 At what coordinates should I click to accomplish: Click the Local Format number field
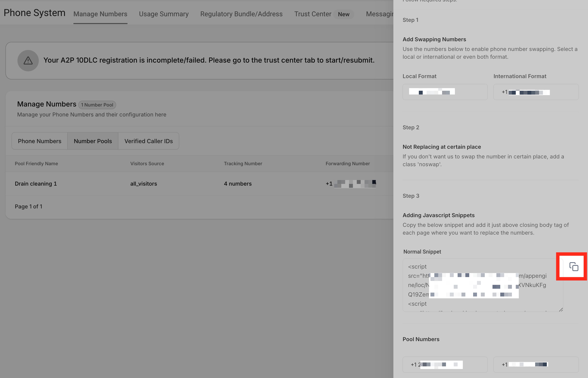click(x=445, y=91)
